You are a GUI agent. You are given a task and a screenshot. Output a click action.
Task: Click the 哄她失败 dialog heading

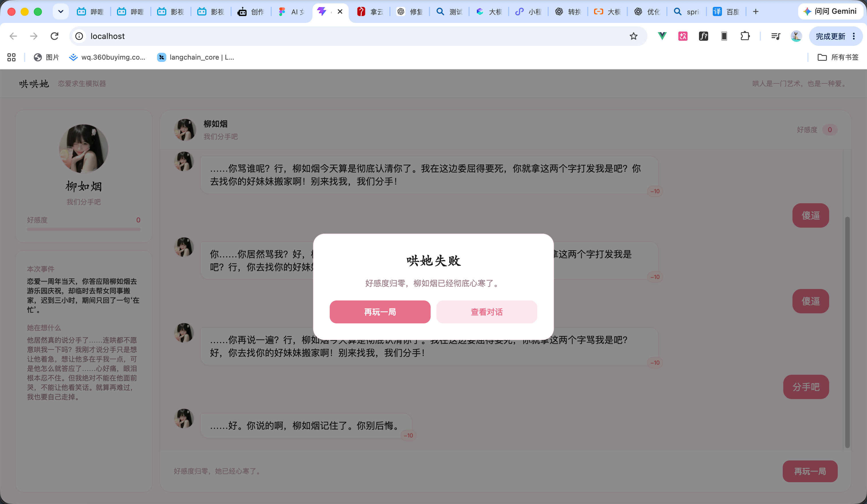pos(433,261)
